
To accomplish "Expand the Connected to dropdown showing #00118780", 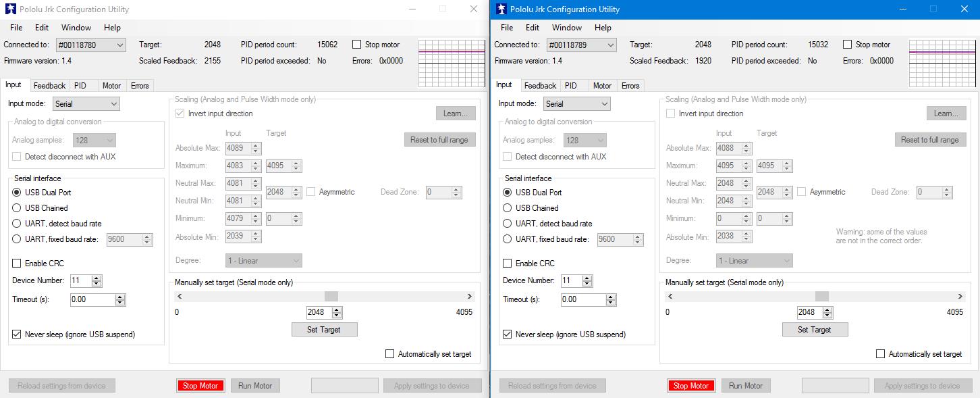I will [x=91, y=45].
